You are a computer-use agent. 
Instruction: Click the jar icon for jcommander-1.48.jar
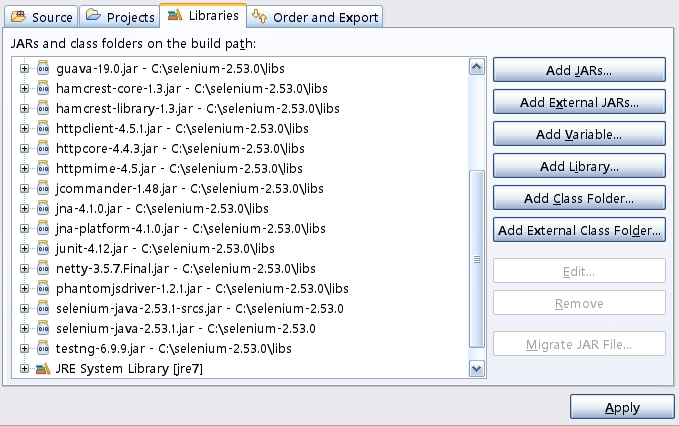click(x=43, y=188)
